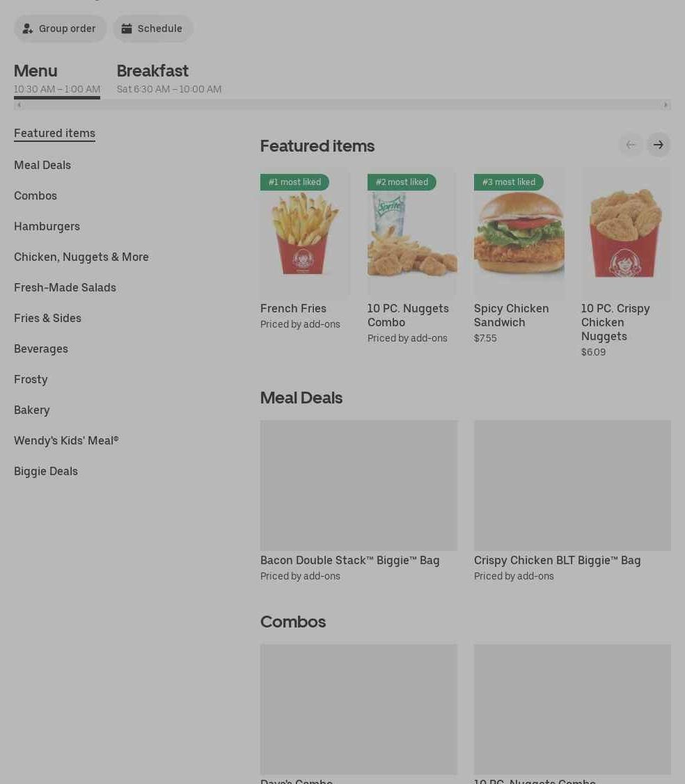Open the Frosty category
The image size is (685, 784).
click(x=31, y=380)
